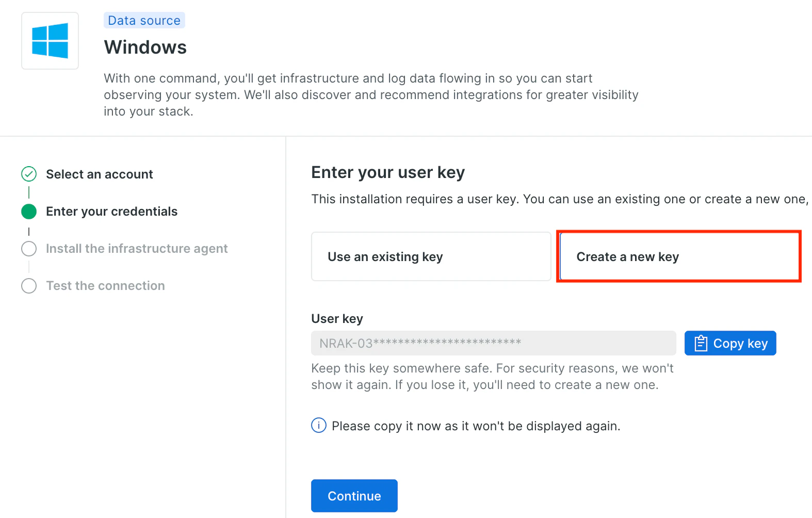Image resolution: width=812 pixels, height=518 pixels.
Task: Click the completed checkmark beside Select an account
Action: tap(29, 174)
